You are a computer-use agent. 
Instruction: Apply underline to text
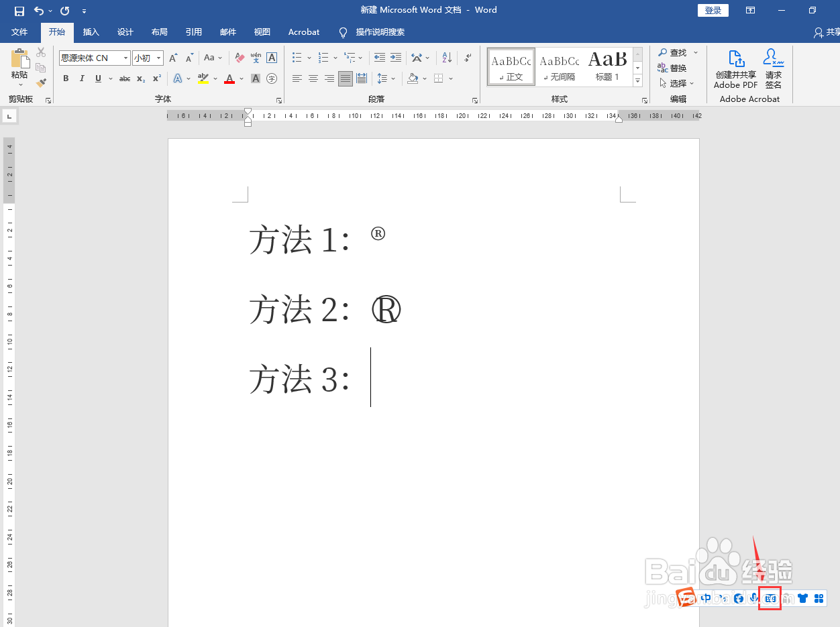coord(97,78)
